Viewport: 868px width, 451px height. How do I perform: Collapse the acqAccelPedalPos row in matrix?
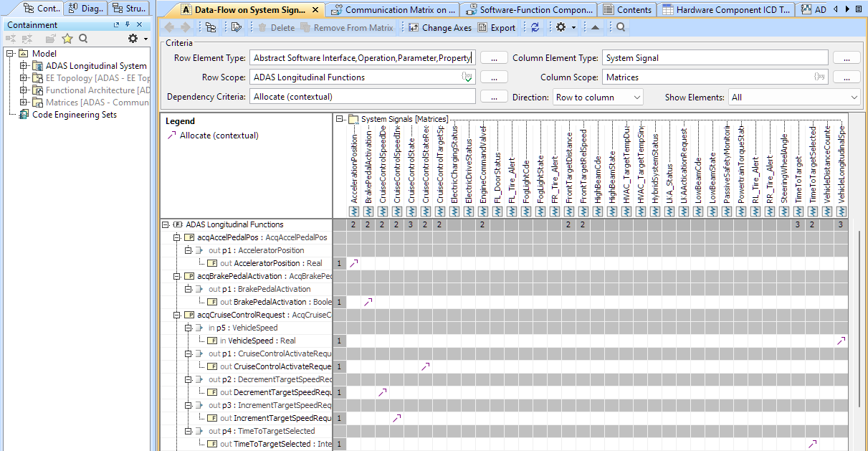pos(177,237)
